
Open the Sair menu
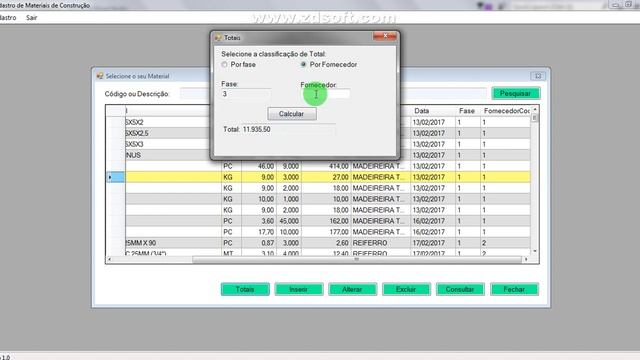click(31, 18)
